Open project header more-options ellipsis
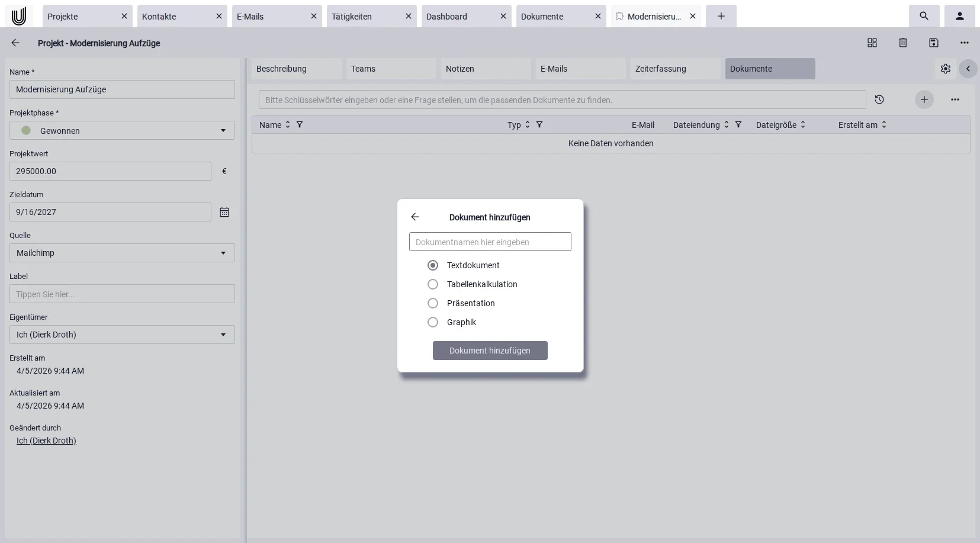 (x=965, y=43)
